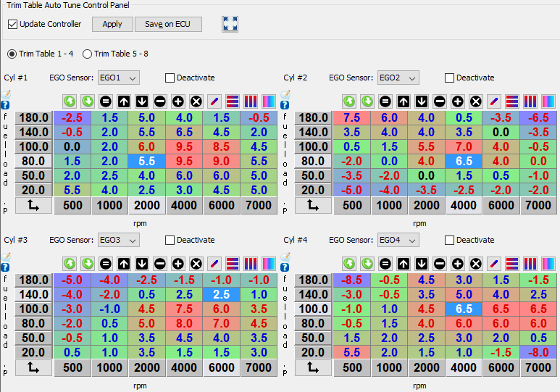Click the gradient color shading icon for Cyl #4
This screenshot has width=560, height=392.
point(548,264)
